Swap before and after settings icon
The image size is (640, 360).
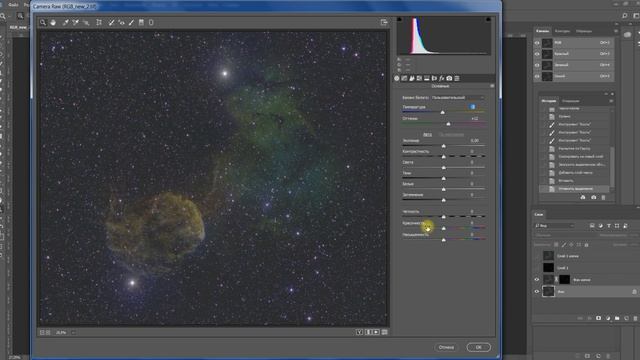(368, 332)
